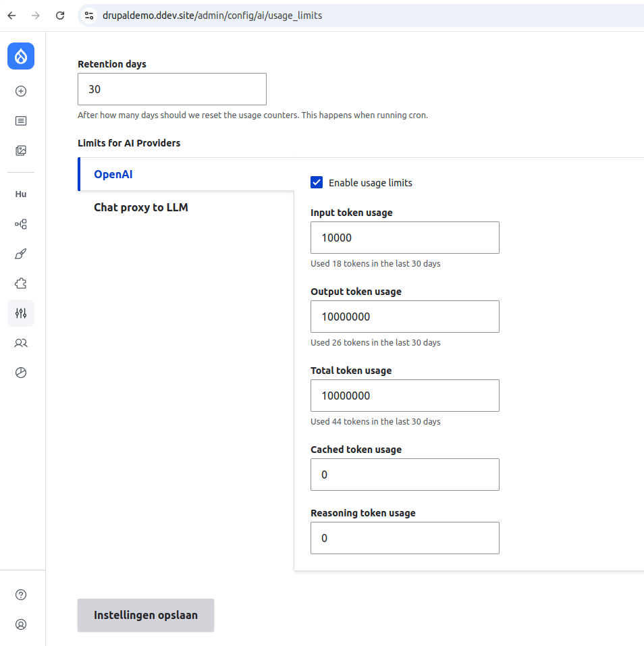Click the Drupal logo home icon

21,56
